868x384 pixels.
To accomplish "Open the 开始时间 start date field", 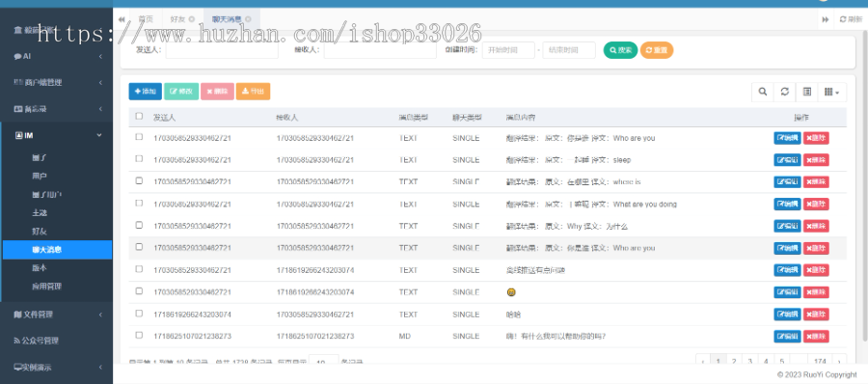I will pos(508,50).
